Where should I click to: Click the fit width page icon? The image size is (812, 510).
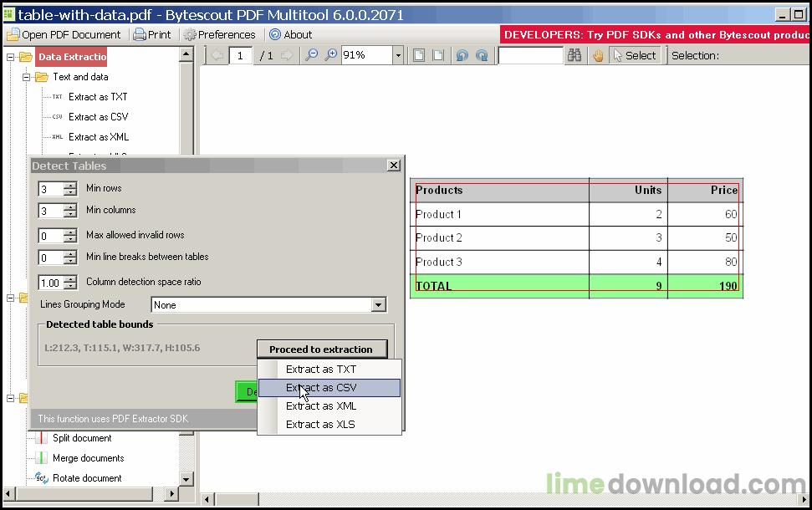coord(438,55)
